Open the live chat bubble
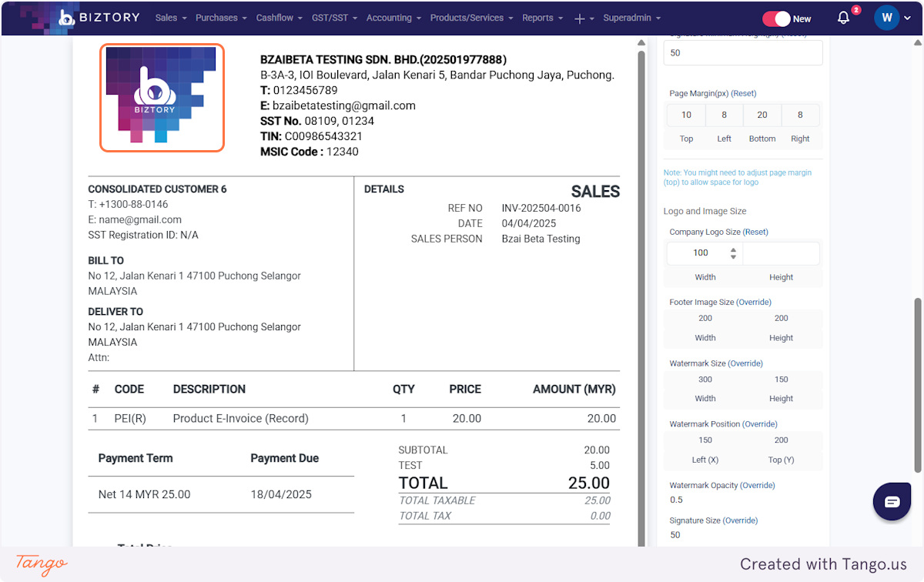924x582 pixels. click(892, 502)
